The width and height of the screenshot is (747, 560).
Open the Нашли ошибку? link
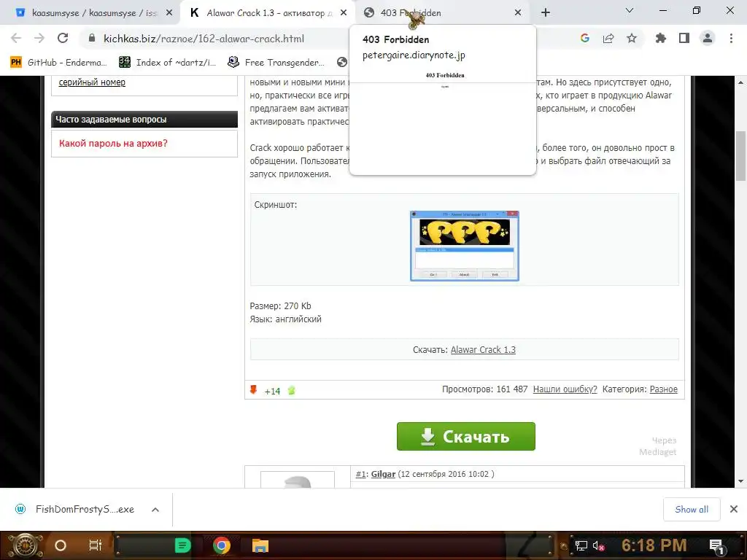click(x=565, y=389)
